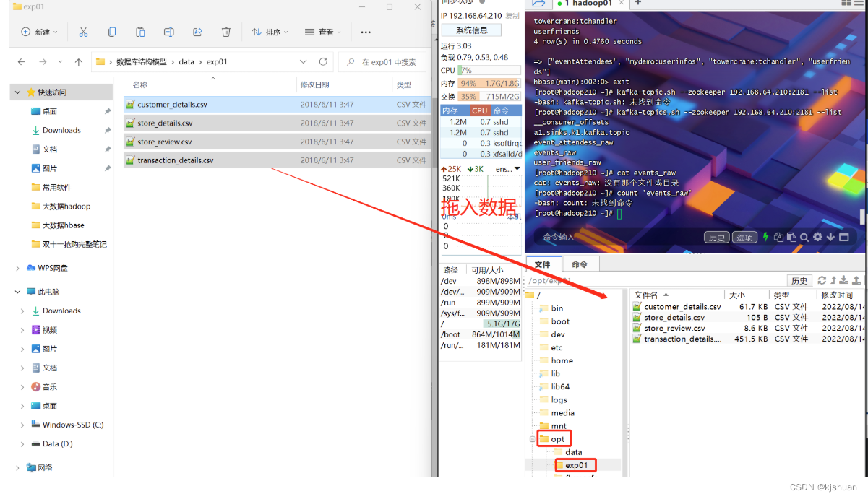Go up one folder with the up arrow
This screenshot has width=868, height=499.
point(79,62)
